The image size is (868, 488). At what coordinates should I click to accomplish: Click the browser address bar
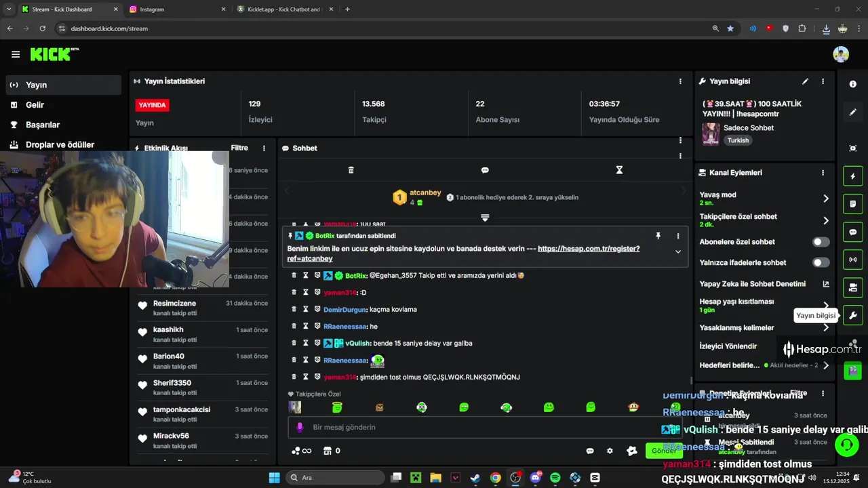pos(380,28)
